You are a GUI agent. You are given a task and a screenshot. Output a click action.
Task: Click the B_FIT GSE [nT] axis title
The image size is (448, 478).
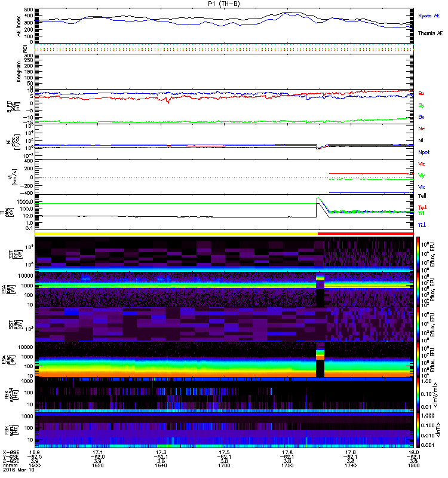tap(13, 107)
